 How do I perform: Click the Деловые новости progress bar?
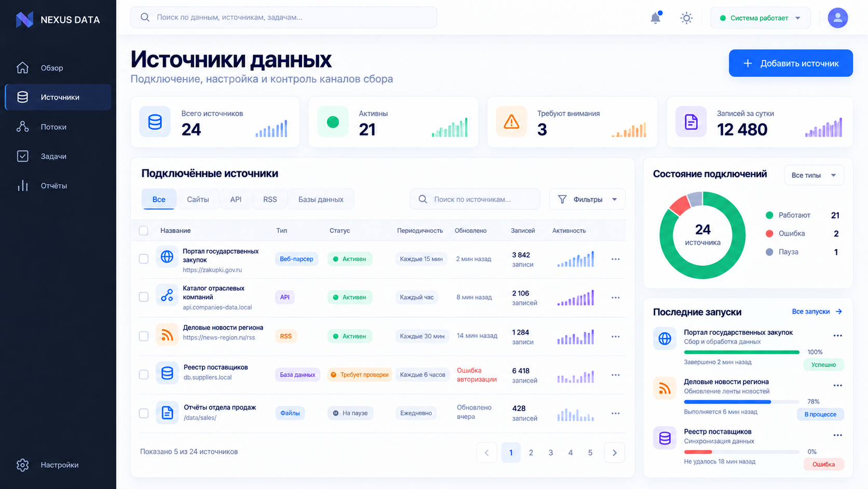click(x=741, y=402)
